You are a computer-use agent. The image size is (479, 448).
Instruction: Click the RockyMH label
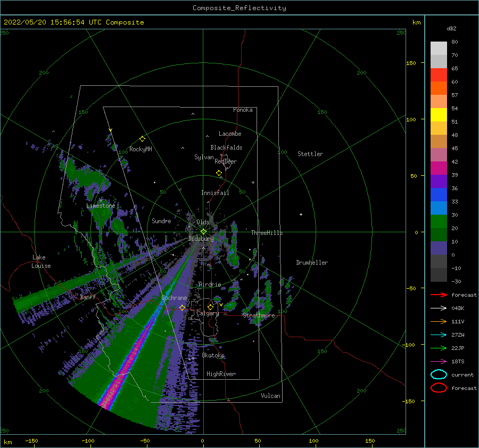(141, 149)
